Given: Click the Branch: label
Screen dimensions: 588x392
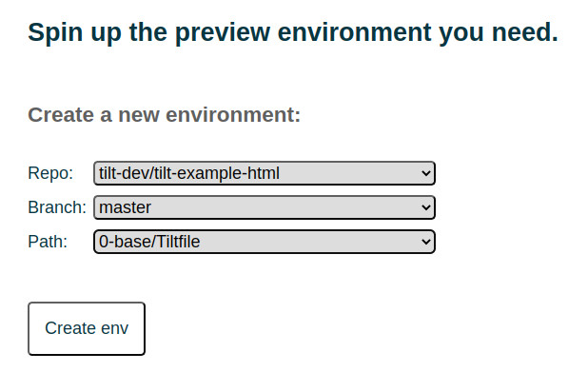Looking at the screenshot, I should (57, 207).
